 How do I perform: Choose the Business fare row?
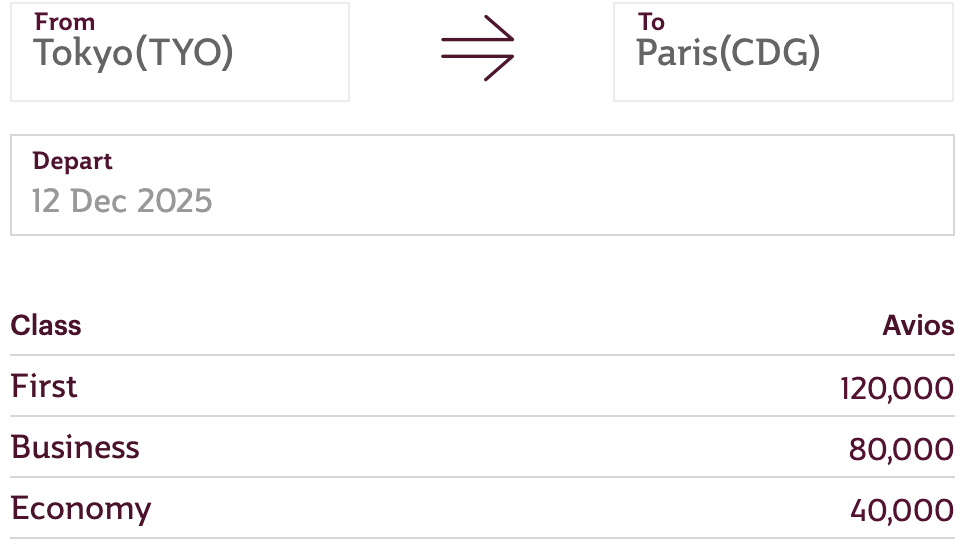coord(482,447)
